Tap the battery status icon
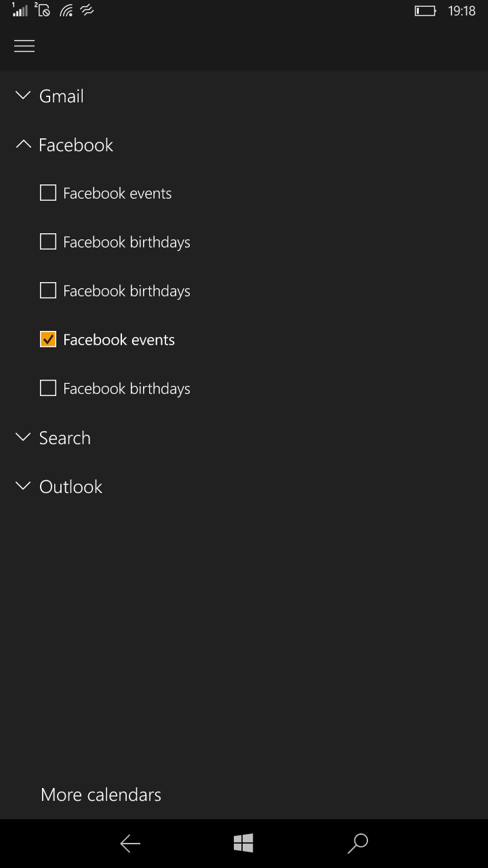This screenshot has height=868, width=488. pos(425,11)
